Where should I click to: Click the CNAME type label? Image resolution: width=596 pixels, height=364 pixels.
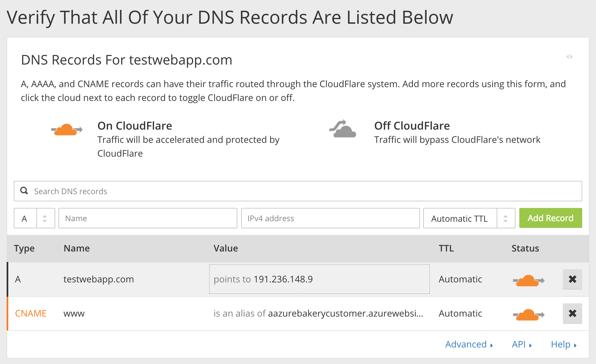click(x=31, y=314)
